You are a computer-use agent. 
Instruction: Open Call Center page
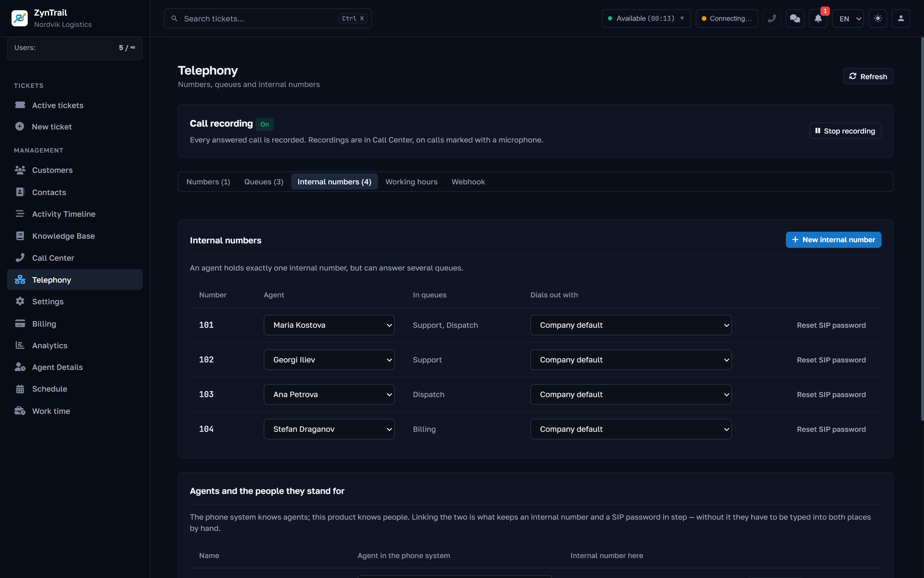point(75,258)
